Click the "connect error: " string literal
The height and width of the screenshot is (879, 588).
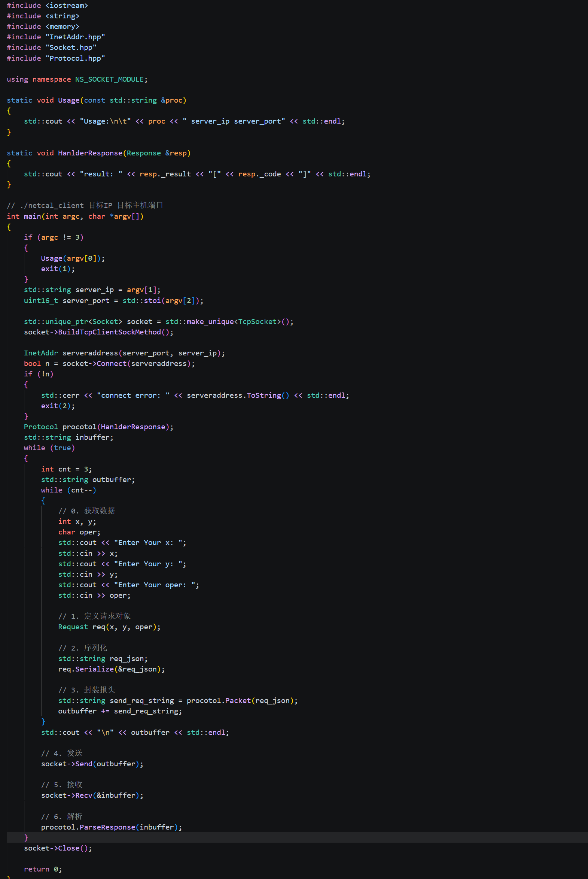133,395
